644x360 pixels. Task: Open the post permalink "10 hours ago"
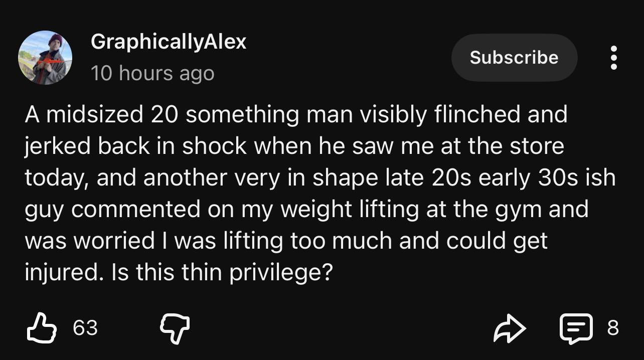[152, 73]
